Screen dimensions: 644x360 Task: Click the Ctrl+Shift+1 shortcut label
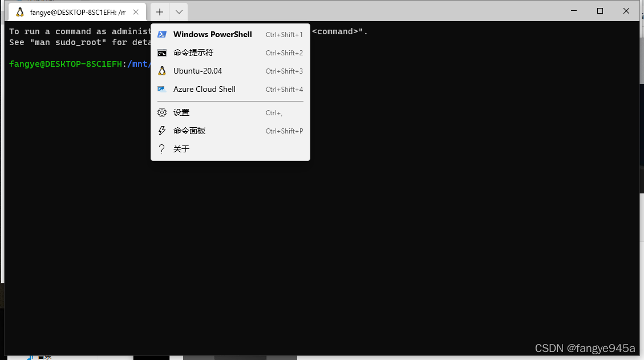coord(284,35)
